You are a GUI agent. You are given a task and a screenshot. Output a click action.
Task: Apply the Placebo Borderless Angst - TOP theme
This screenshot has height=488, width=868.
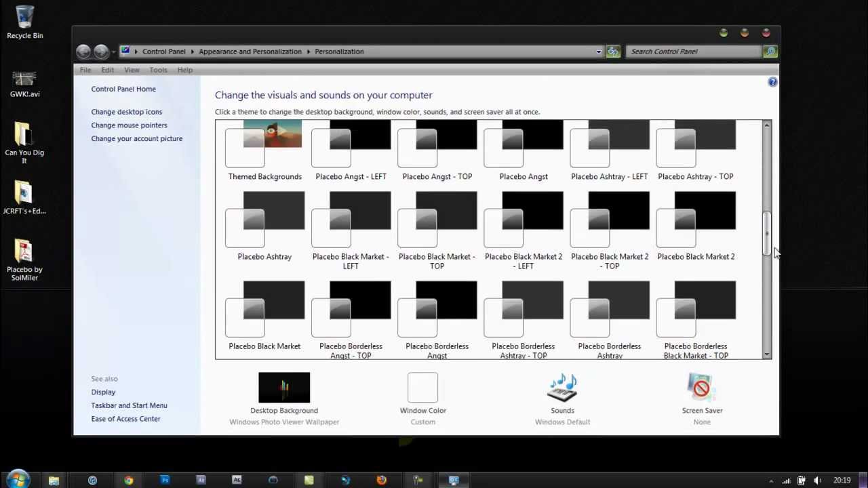(351, 319)
